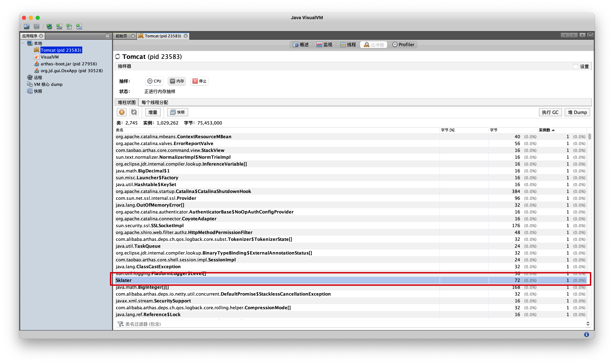
Task: Collapse the 本地 tree node
Action: [x=23, y=43]
